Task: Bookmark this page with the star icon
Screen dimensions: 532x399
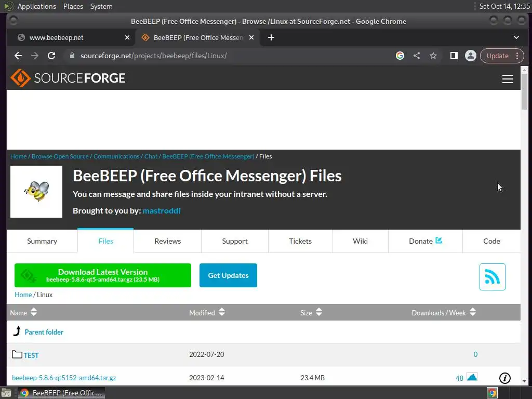Action: point(433,56)
